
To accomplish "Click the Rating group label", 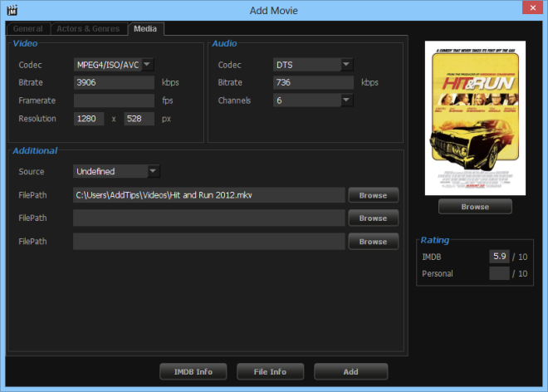I will 435,240.
